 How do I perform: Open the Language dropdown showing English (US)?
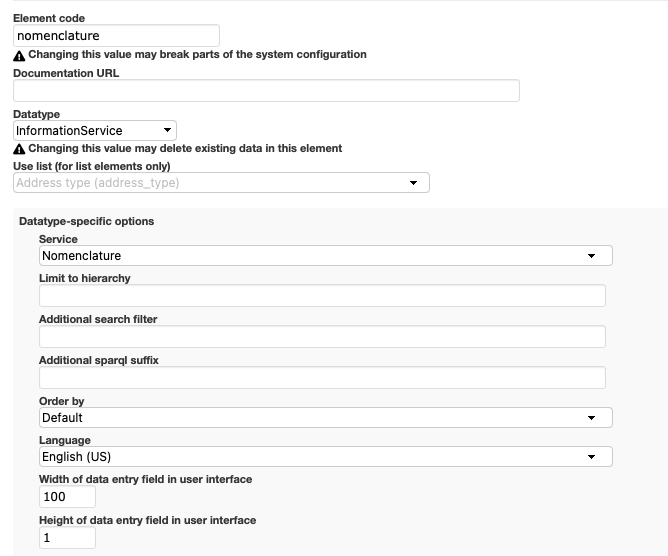(x=325, y=456)
